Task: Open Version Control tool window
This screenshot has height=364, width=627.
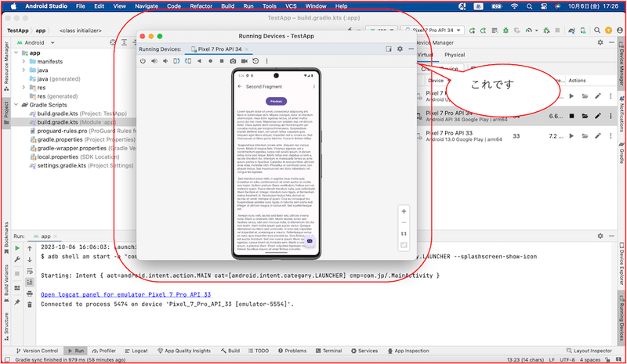Action: [37, 351]
